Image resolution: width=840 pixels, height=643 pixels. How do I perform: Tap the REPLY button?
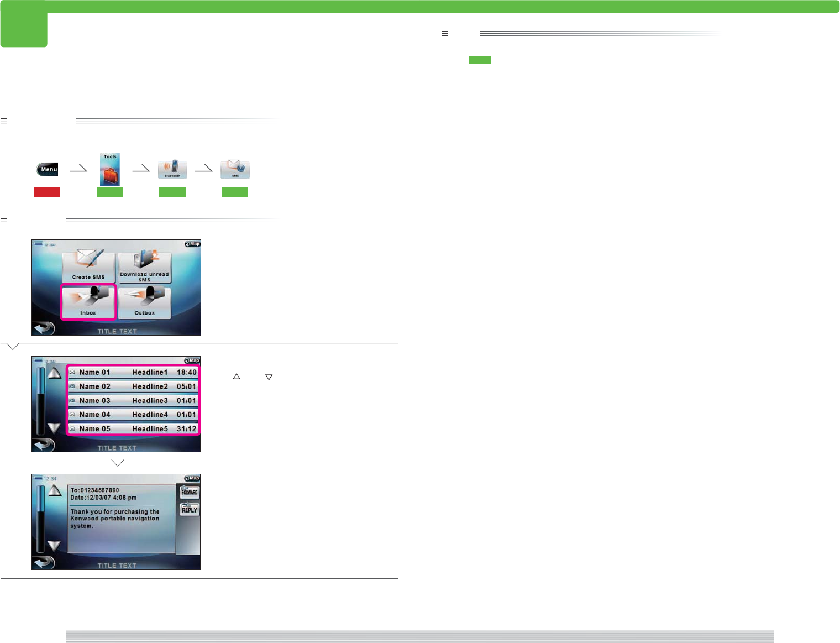pyautogui.click(x=190, y=509)
